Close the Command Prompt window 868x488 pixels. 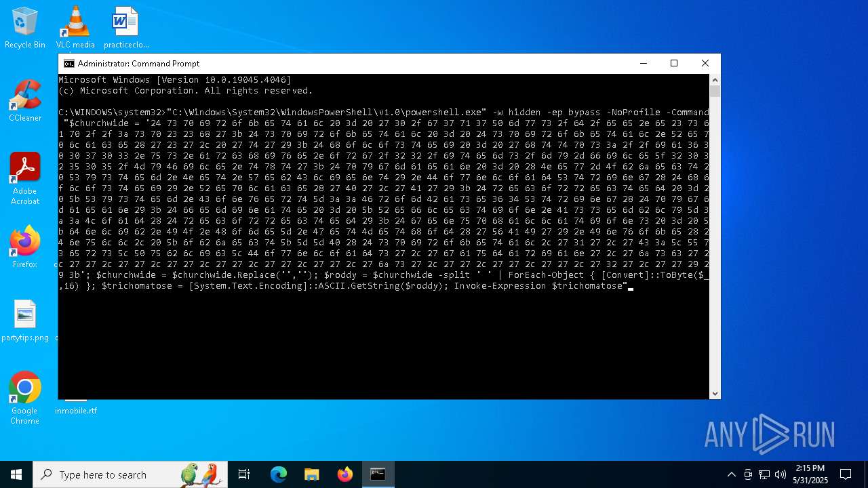coord(705,64)
